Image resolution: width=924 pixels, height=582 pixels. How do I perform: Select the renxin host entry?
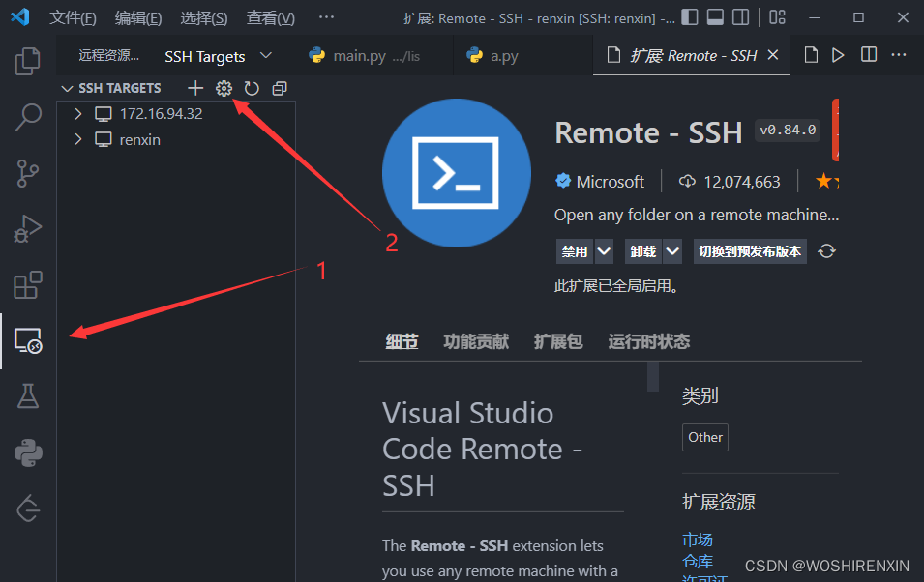176,139
